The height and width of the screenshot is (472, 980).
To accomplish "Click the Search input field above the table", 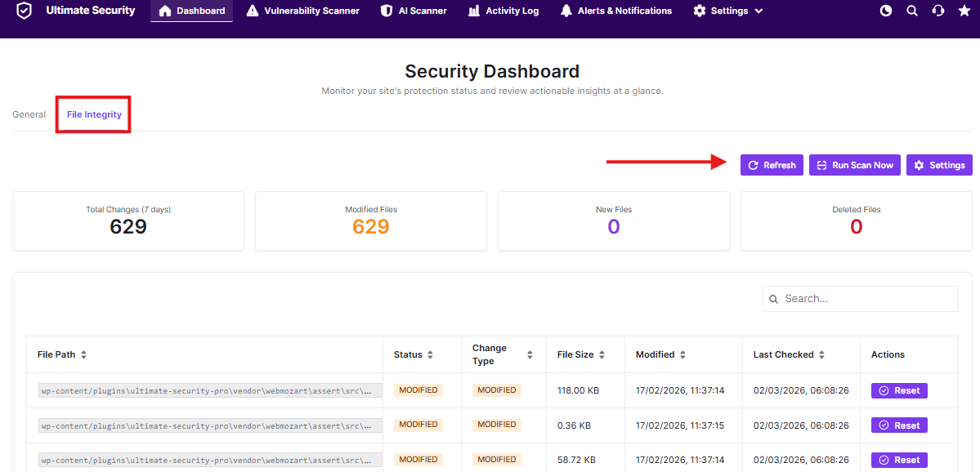I will click(x=860, y=298).
